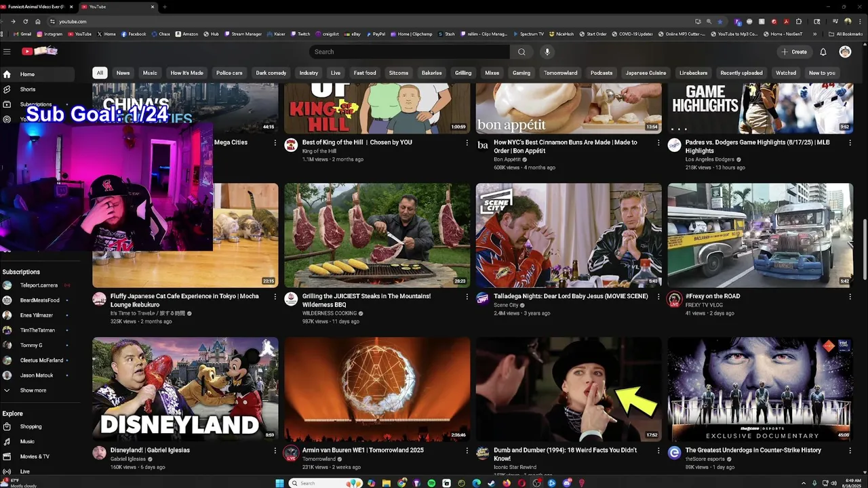Select the Recently uploaded filter chip
The height and width of the screenshot is (488, 868).
click(x=741, y=73)
